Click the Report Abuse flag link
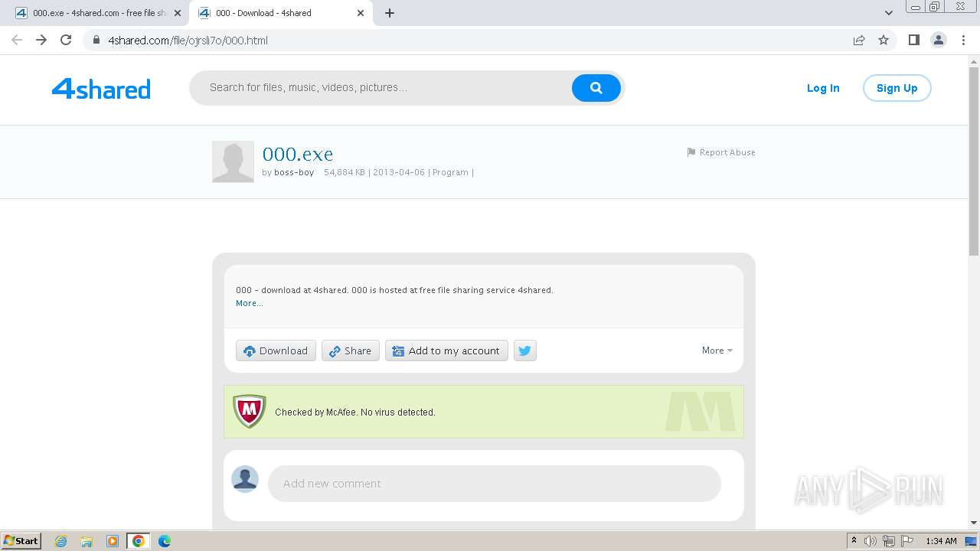Viewport: 980px width, 551px height. tap(721, 152)
